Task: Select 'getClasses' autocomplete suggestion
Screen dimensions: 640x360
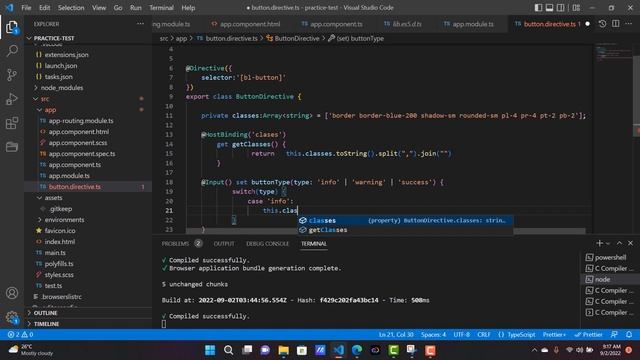Action: point(405,230)
